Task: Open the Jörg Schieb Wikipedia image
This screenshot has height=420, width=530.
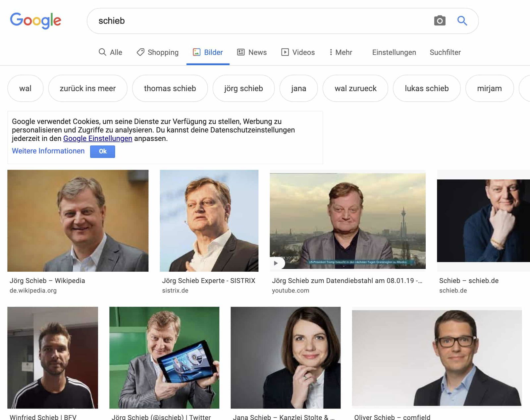Action: [x=78, y=221]
